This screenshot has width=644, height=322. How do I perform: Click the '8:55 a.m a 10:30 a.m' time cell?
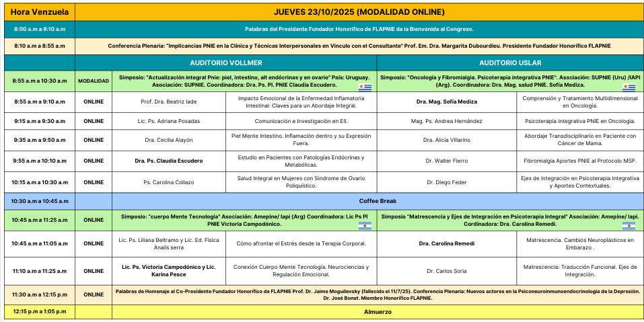[40, 81]
